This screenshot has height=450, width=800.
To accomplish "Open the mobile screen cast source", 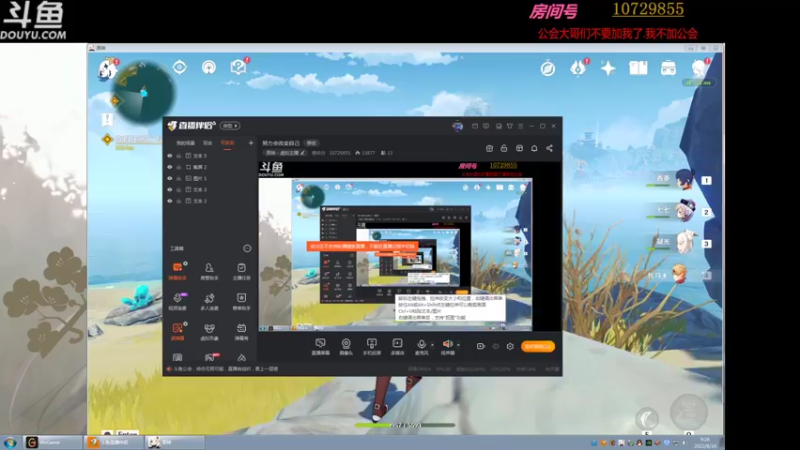I will click(x=371, y=346).
